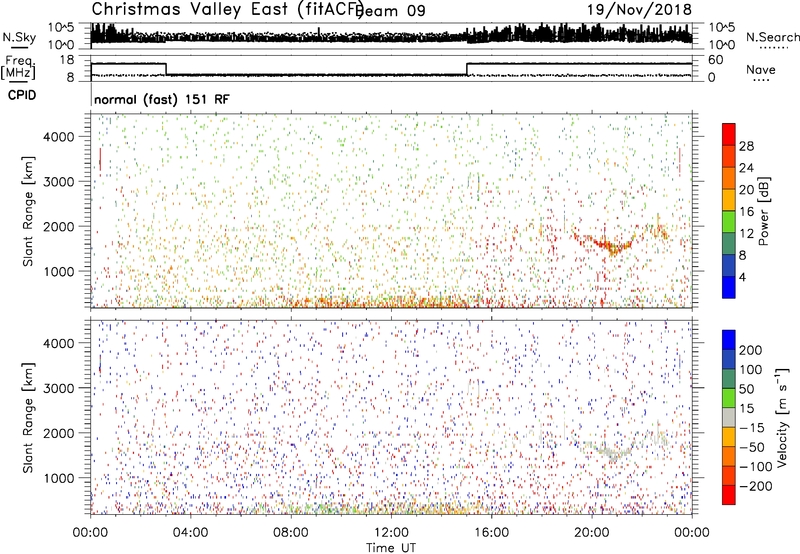Click the -50 label on Velocity colorbar
The height and width of the screenshot is (554, 800).
[752, 447]
